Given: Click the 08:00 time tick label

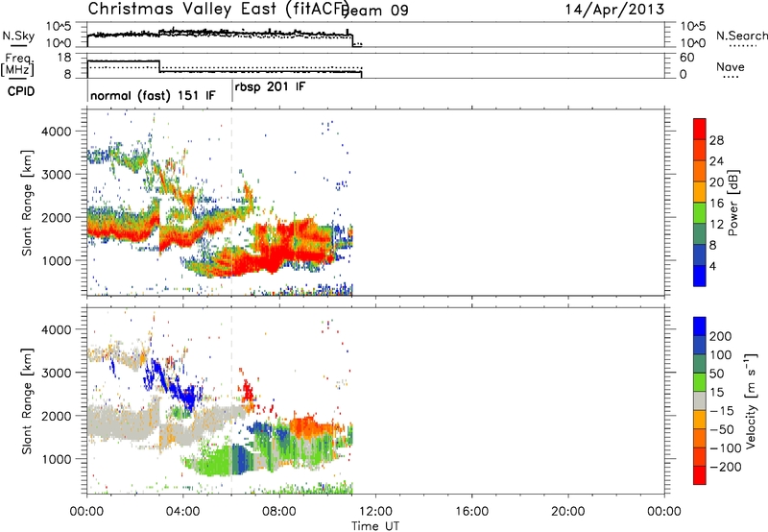Looking at the screenshot, I should point(279,512).
